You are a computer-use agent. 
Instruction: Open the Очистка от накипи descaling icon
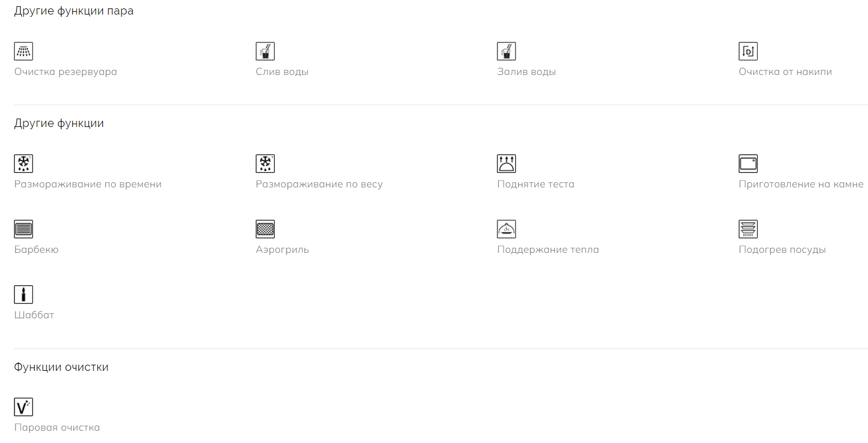748,51
